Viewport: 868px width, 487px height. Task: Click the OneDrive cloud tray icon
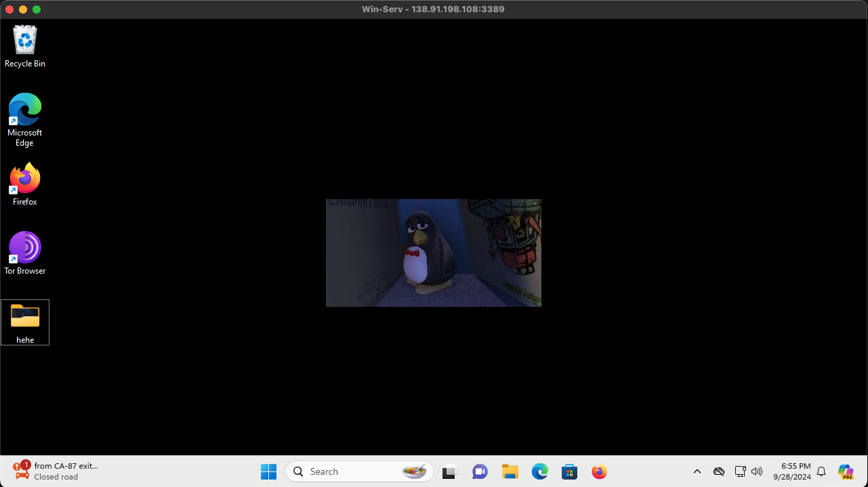[x=719, y=471]
